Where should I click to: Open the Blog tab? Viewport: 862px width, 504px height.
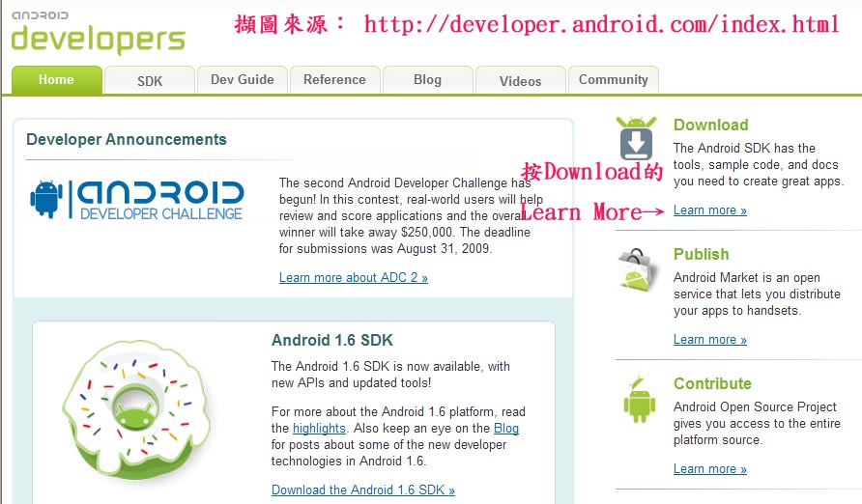click(428, 80)
